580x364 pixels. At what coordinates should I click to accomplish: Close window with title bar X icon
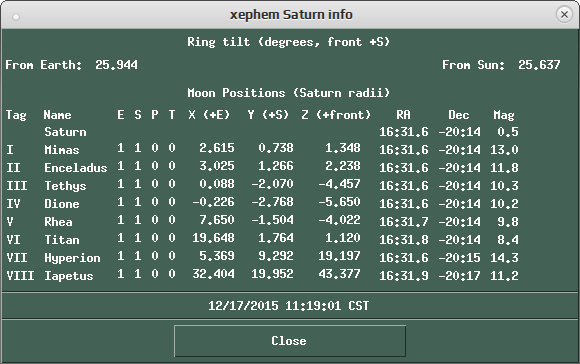[x=564, y=14]
